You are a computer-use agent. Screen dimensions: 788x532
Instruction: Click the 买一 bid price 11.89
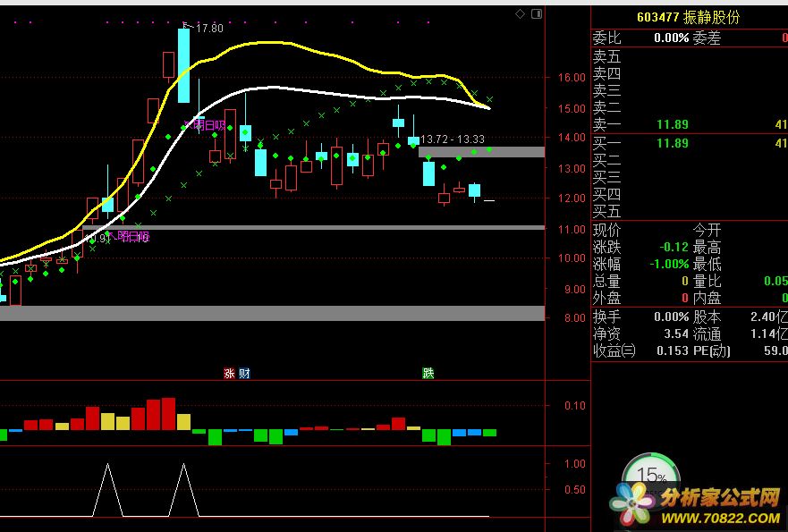[673, 144]
